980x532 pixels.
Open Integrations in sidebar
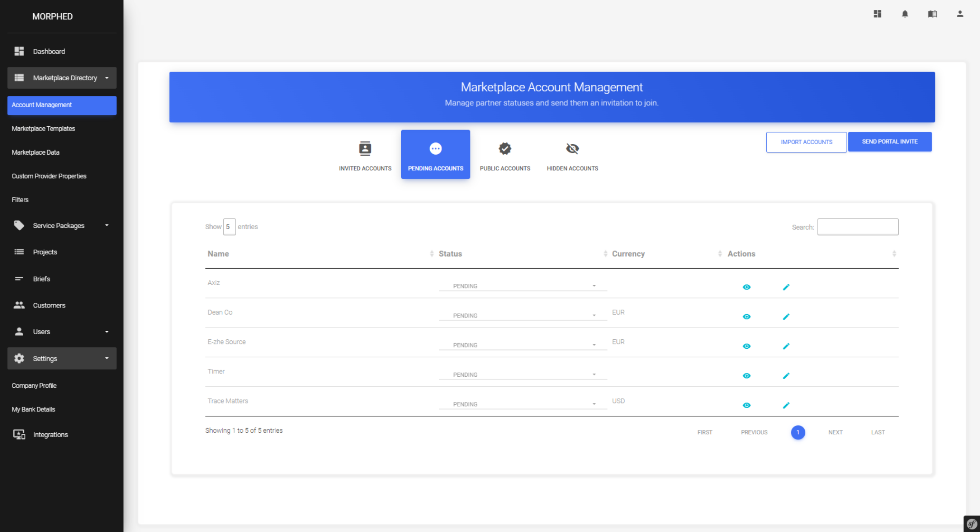tap(50, 435)
